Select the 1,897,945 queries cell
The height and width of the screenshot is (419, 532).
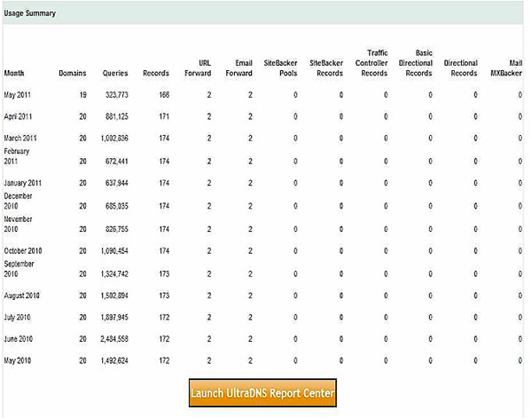111,317
